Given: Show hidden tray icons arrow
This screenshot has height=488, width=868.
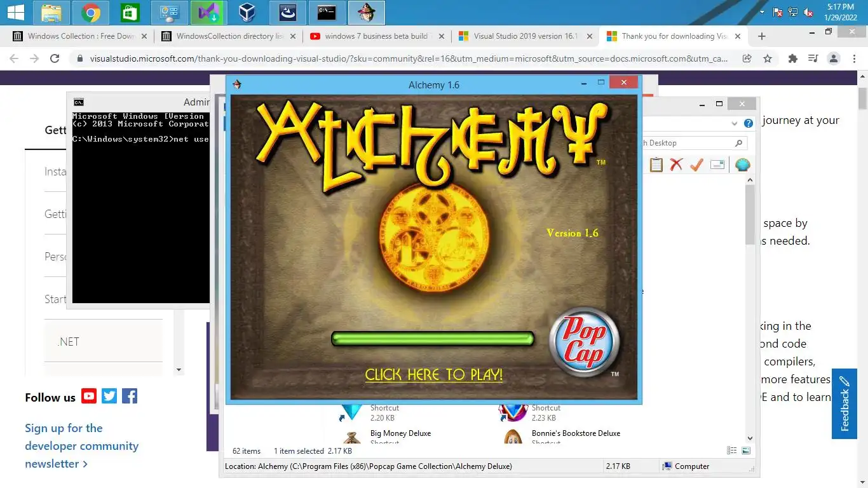Looking at the screenshot, I should click(x=762, y=12).
